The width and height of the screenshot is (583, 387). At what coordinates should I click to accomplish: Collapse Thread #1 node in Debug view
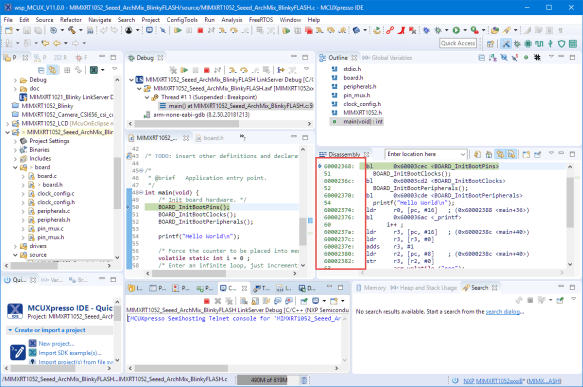[x=147, y=97]
